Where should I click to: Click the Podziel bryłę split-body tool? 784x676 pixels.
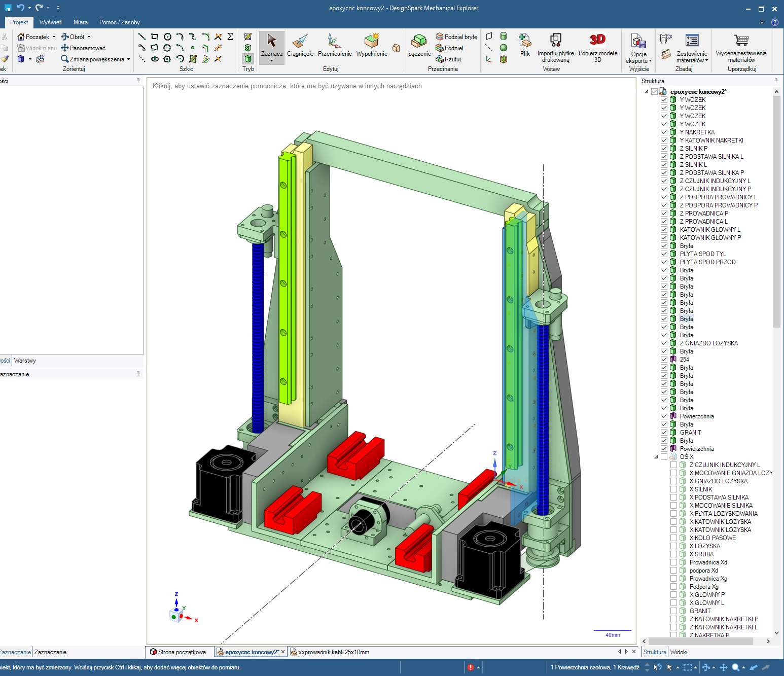click(x=456, y=37)
